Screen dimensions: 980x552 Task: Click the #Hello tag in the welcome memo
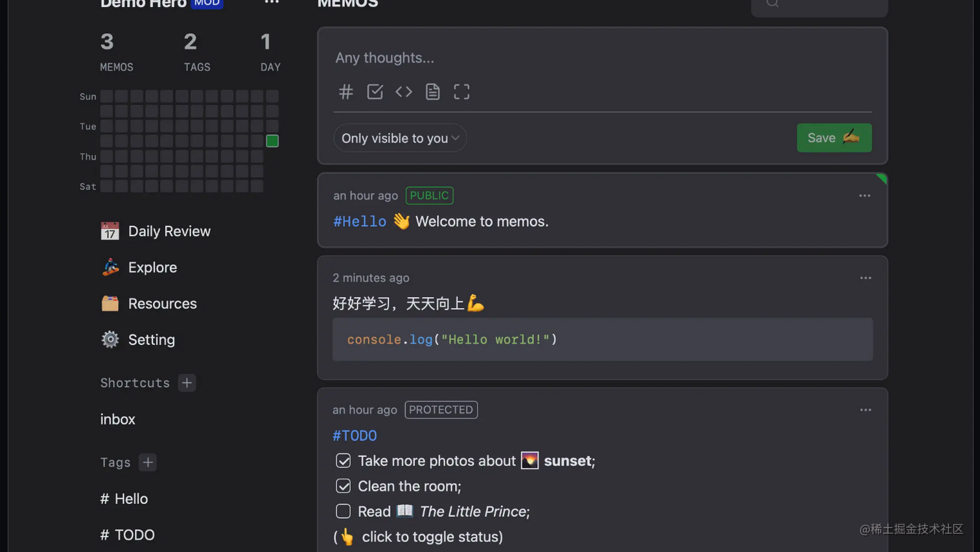359,221
